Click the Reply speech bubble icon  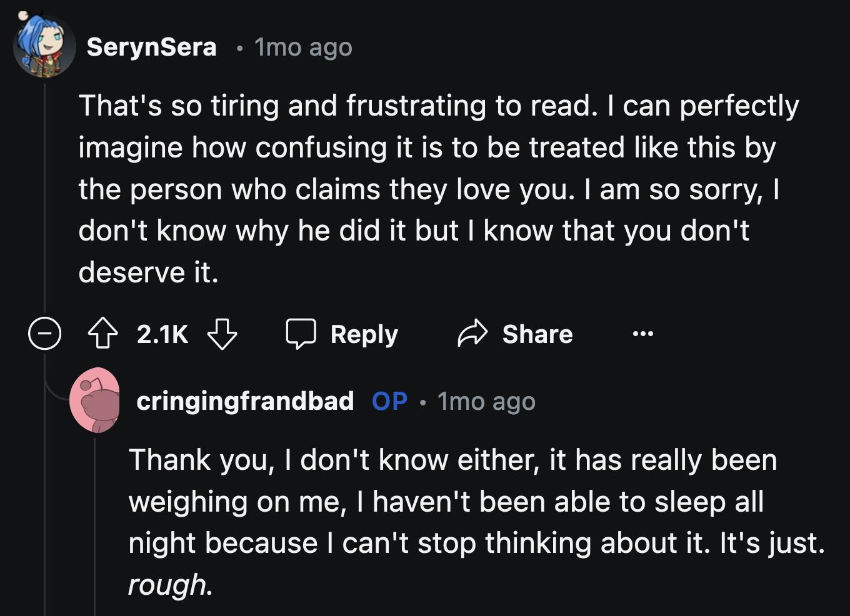tap(302, 333)
